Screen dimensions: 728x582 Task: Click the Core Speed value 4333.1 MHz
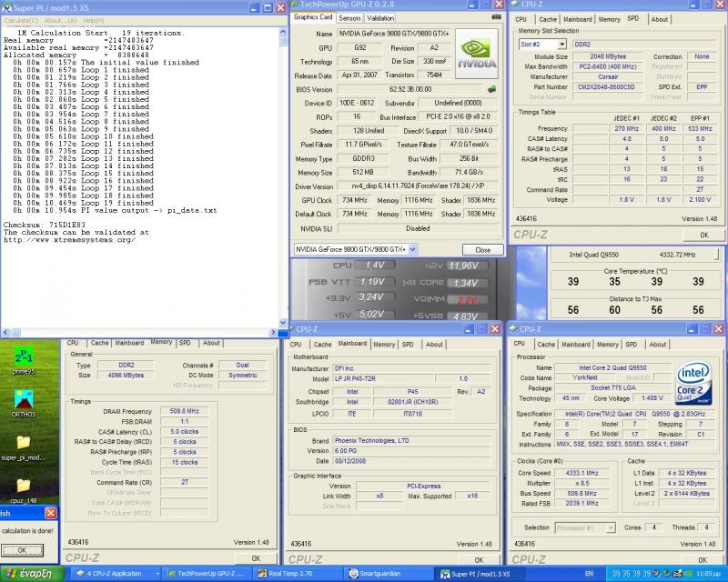581,473
